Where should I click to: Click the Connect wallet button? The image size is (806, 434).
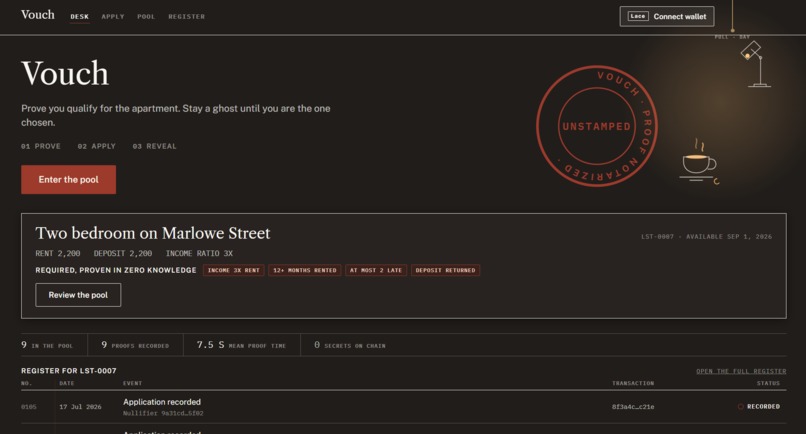[667, 16]
